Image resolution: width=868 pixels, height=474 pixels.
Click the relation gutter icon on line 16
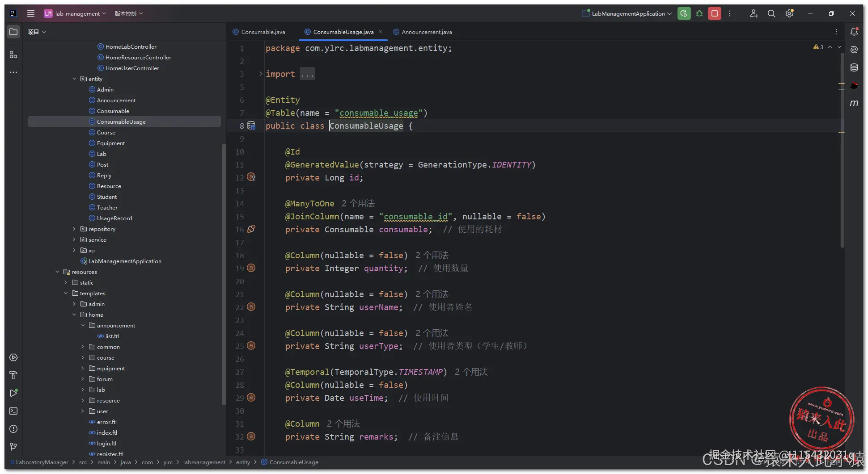(251, 229)
